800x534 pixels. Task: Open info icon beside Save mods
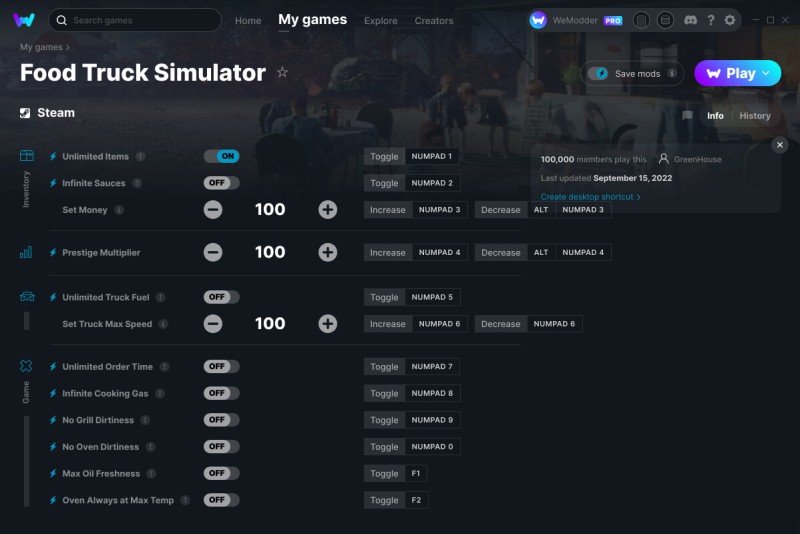coord(672,73)
